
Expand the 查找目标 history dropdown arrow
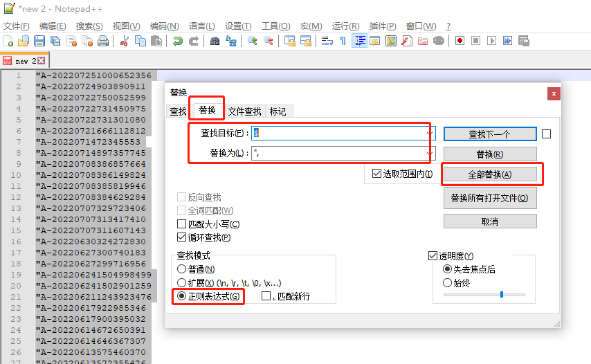point(430,133)
